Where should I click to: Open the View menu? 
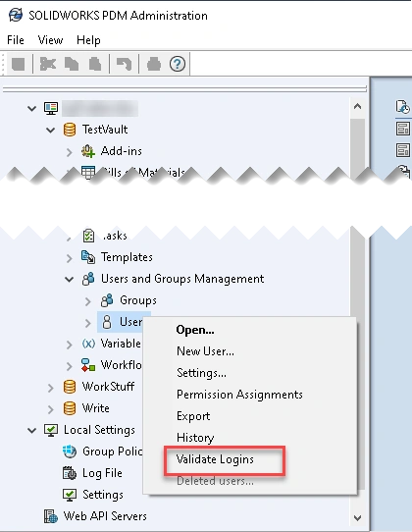50,40
